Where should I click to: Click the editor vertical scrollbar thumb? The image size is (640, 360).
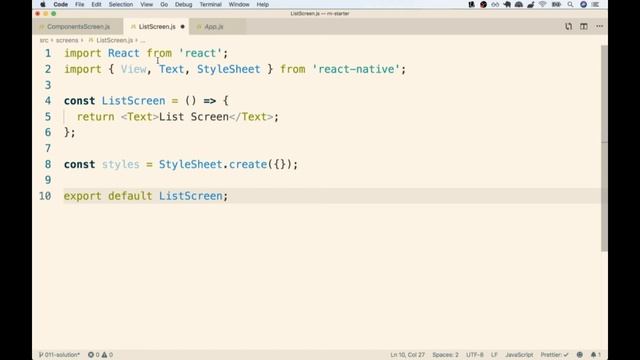(x=604, y=148)
